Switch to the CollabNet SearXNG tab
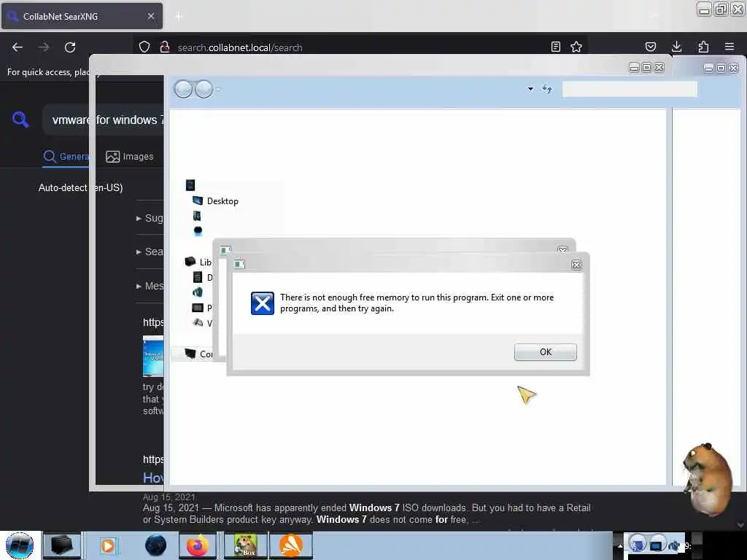 [x=82, y=16]
